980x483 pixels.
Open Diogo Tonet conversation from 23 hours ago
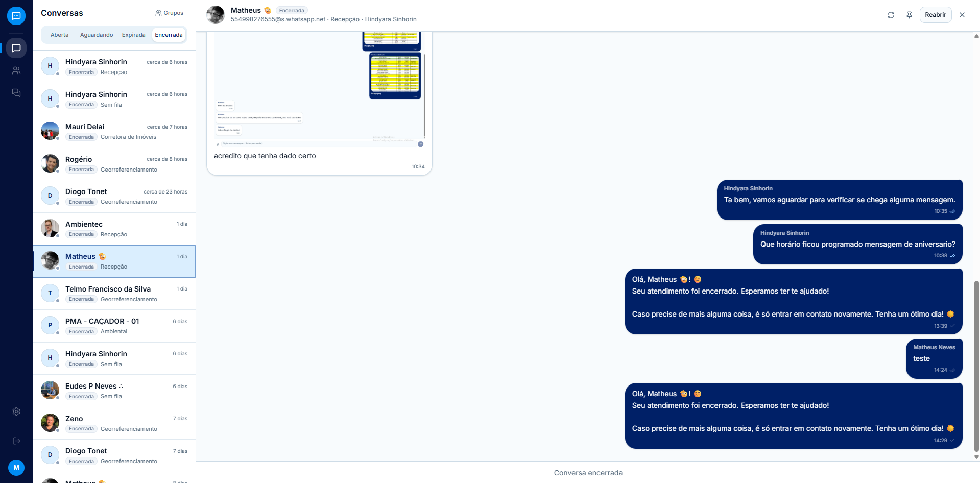[114, 196]
